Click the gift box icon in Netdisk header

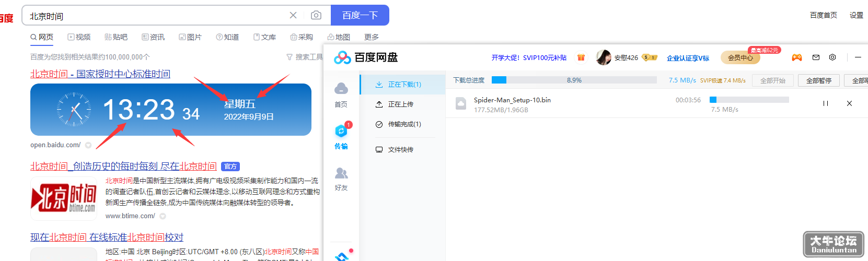[581, 57]
